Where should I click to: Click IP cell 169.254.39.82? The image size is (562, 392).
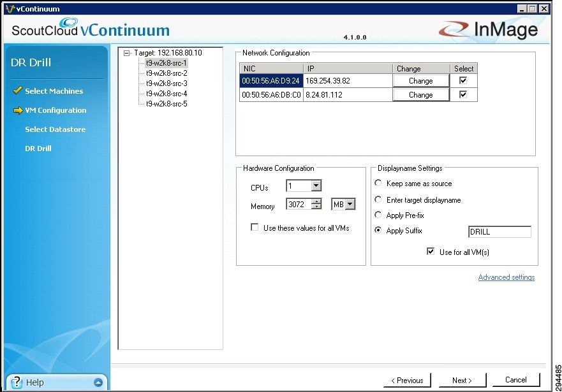click(x=348, y=81)
